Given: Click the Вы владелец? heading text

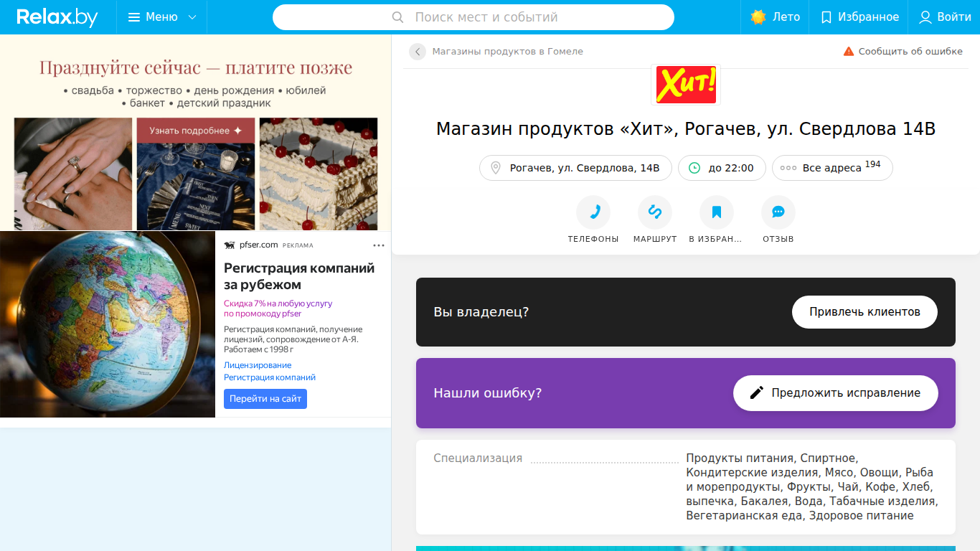Looking at the screenshot, I should coord(481,312).
